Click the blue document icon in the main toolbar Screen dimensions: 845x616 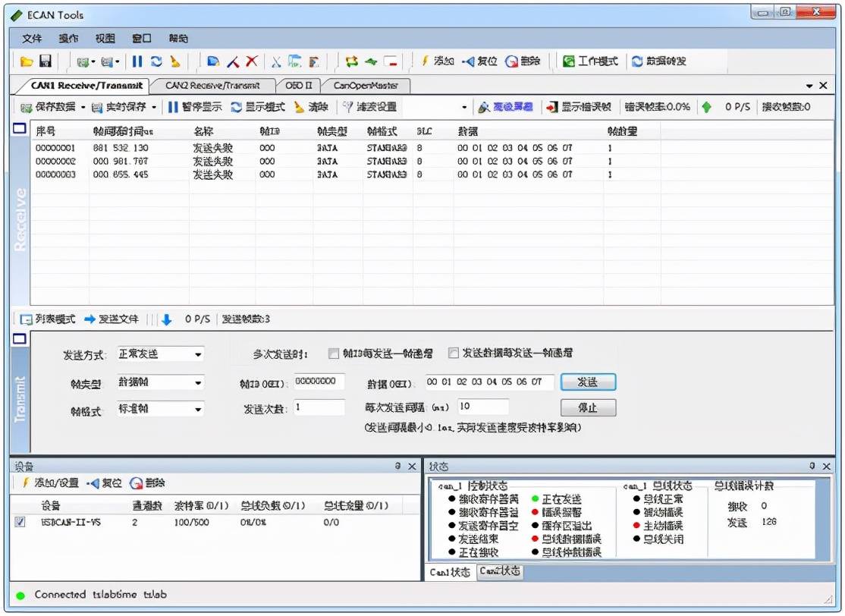point(213,61)
